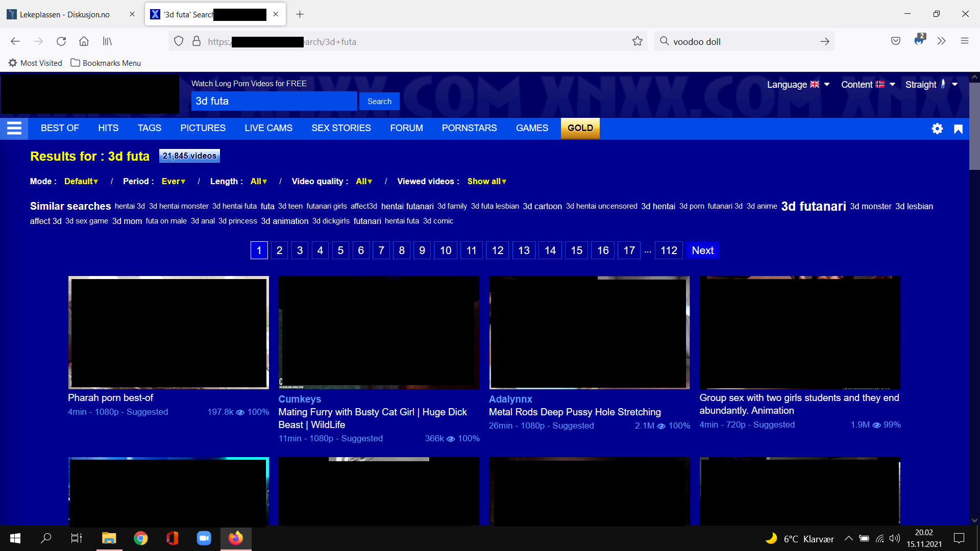Screen dimensions: 980x551
Task: Open Microsoft Office from the taskbar
Action: pos(173,538)
